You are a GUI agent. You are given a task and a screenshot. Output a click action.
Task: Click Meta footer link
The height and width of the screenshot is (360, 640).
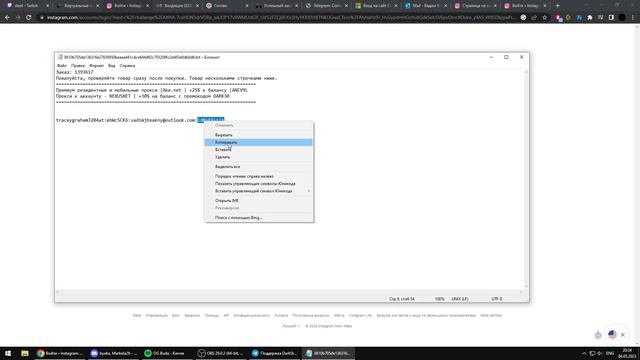pyautogui.click(x=137, y=316)
